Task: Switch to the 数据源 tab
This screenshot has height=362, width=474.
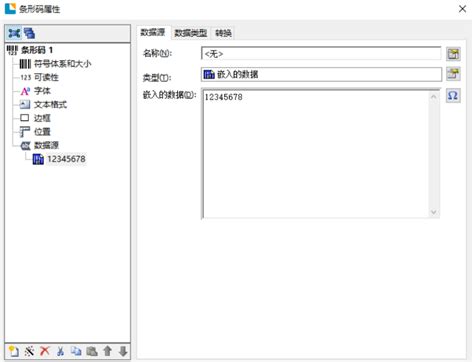Action: (x=153, y=32)
